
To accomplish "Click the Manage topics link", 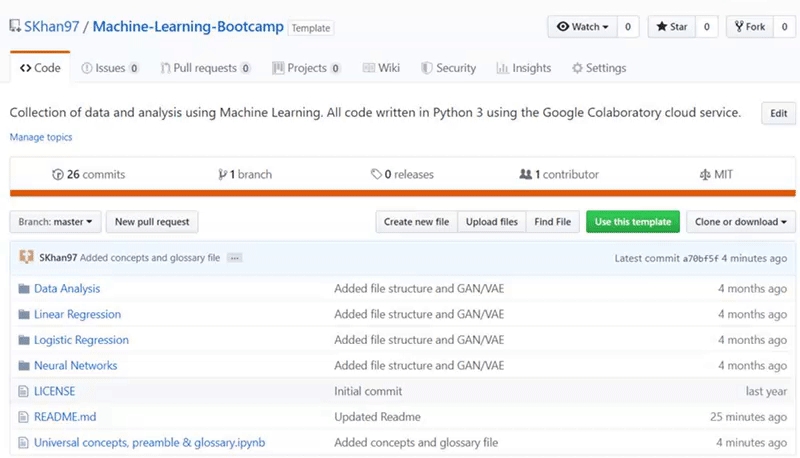I will (x=41, y=137).
